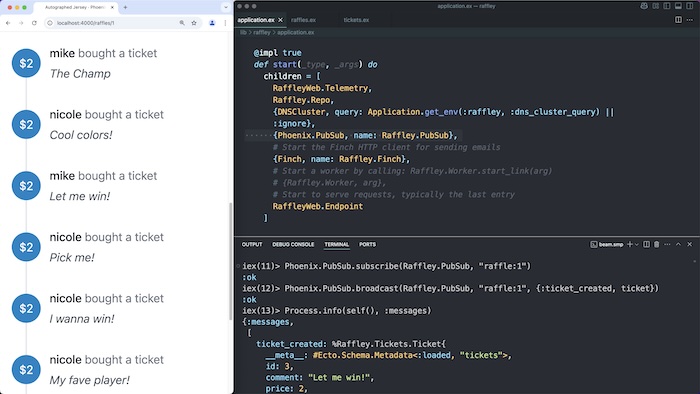Click the $2 badge beside I wanna win!
This screenshot has height=394, width=700.
click(26, 308)
